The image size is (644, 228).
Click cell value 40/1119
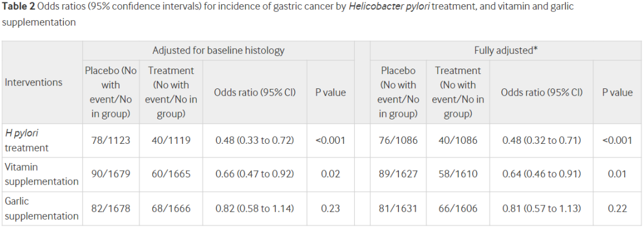[171, 140]
